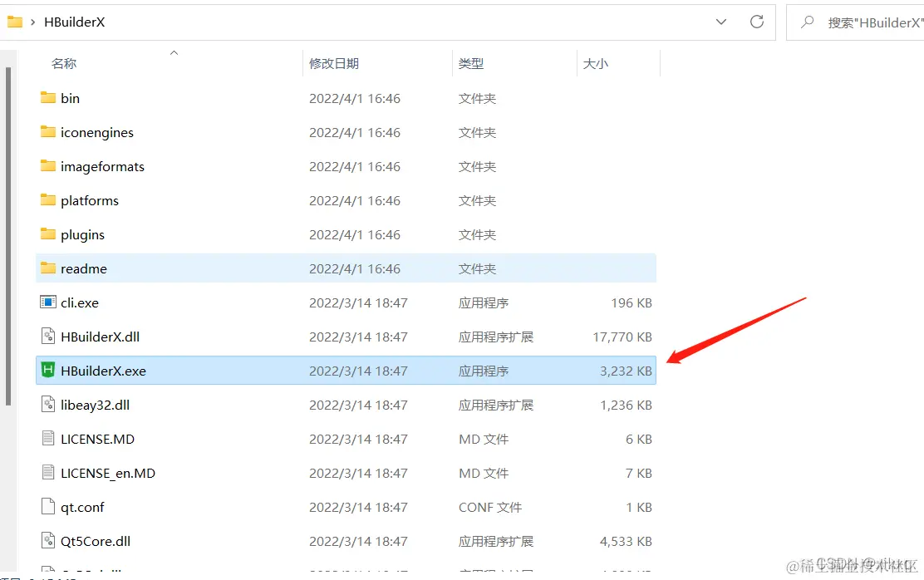Click the LICENSE.MD file icon
This screenshot has width=924, height=580.
coord(47,439)
